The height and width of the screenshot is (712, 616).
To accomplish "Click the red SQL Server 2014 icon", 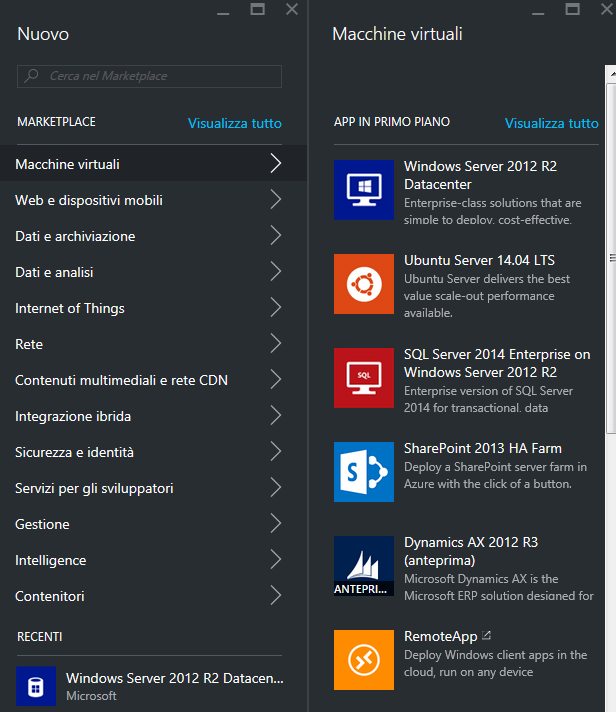I will [x=363, y=377].
